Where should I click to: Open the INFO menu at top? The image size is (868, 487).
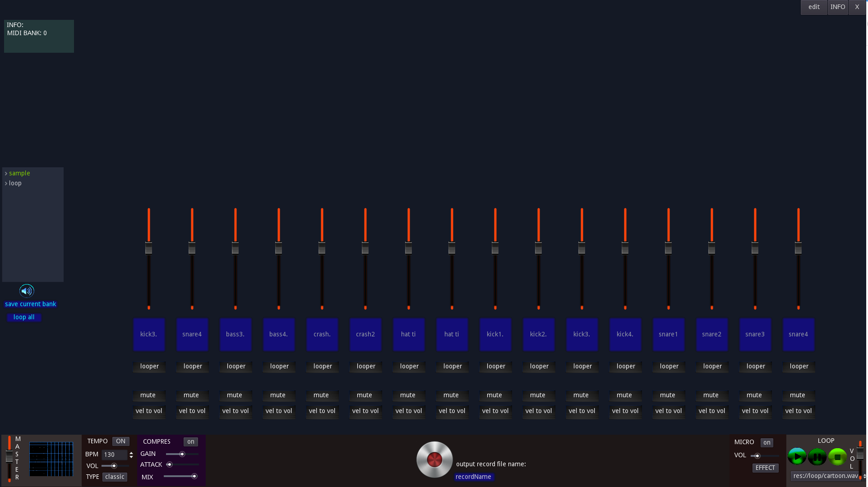point(837,7)
